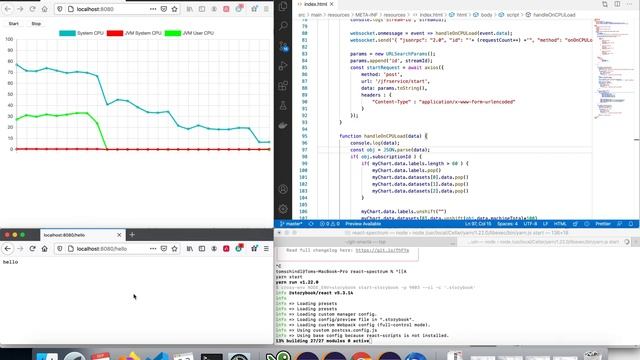Open VS Code Accounts icon
Screen dimensions: 640x360
(x=283, y=189)
